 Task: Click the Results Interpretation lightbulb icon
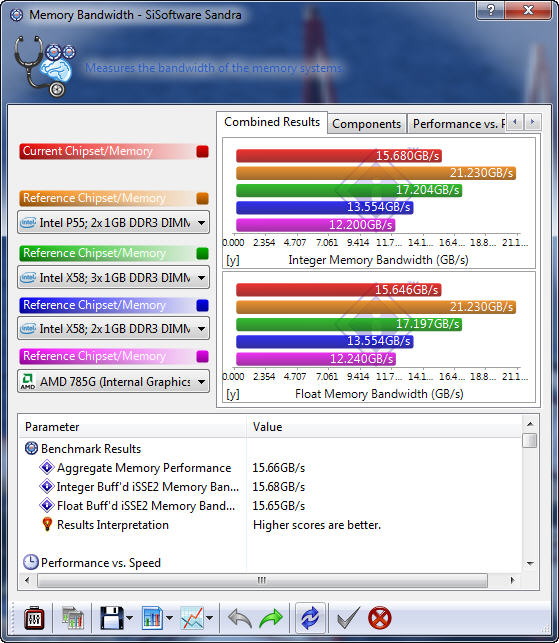47,524
